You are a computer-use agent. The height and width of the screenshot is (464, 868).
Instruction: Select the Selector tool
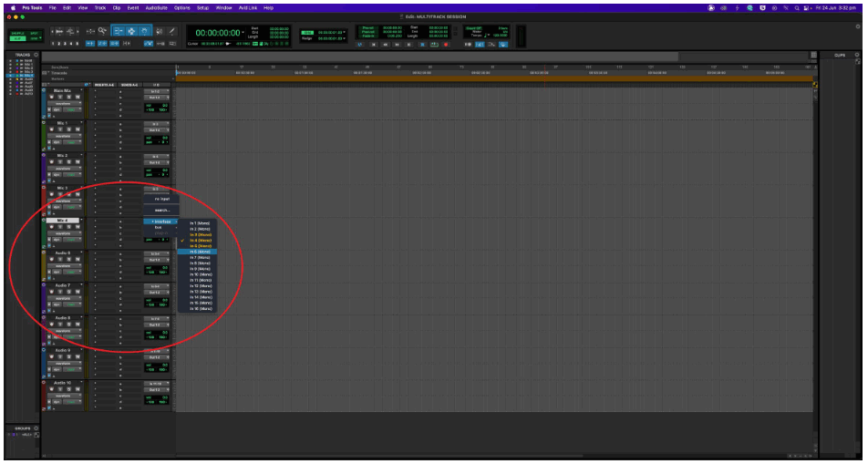coord(131,30)
